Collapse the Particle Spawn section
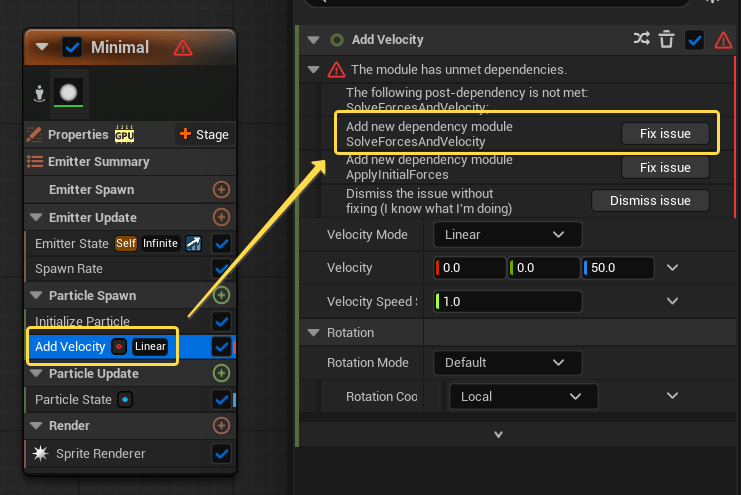 pos(36,295)
